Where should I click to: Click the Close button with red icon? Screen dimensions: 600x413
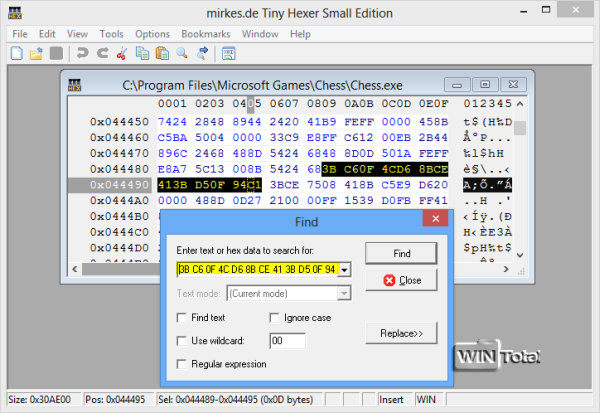pos(401,280)
